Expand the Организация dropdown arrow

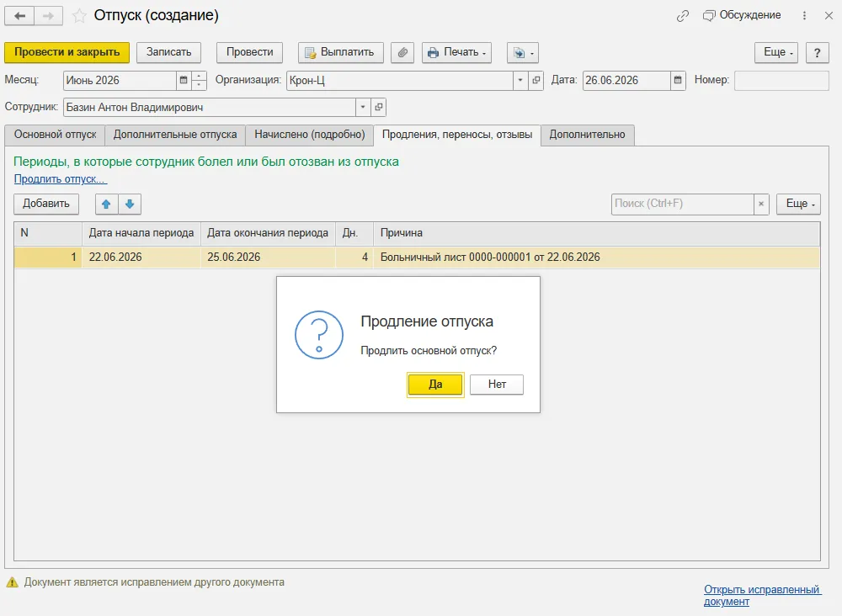point(520,81)
